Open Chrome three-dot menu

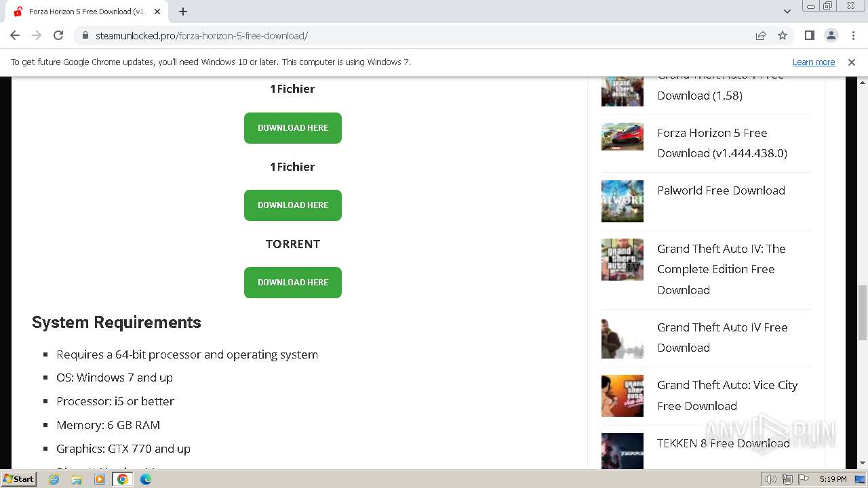tap(852, 36)
